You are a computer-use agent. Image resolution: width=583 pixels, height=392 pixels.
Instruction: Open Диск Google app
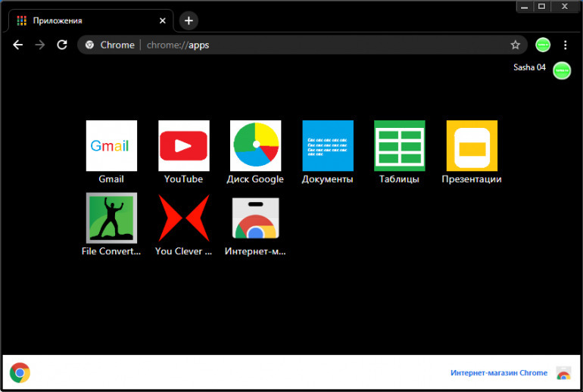coord(255,146)
